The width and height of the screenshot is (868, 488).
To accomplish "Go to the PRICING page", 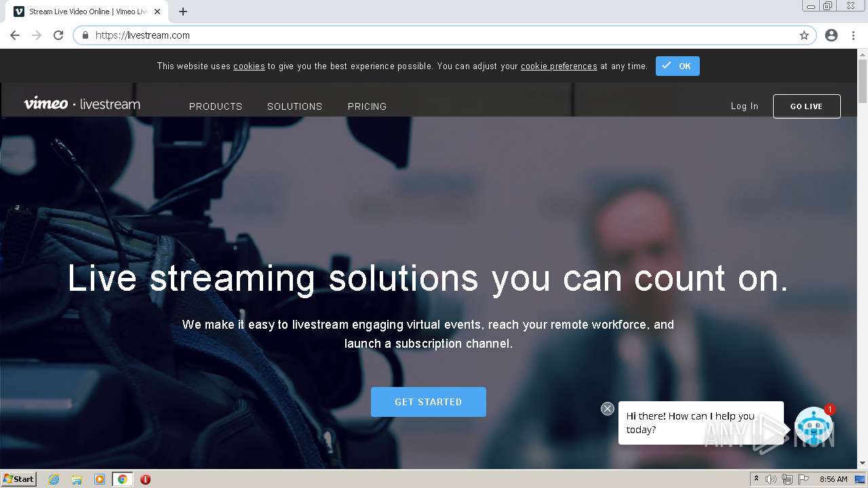I will (367, 106).
